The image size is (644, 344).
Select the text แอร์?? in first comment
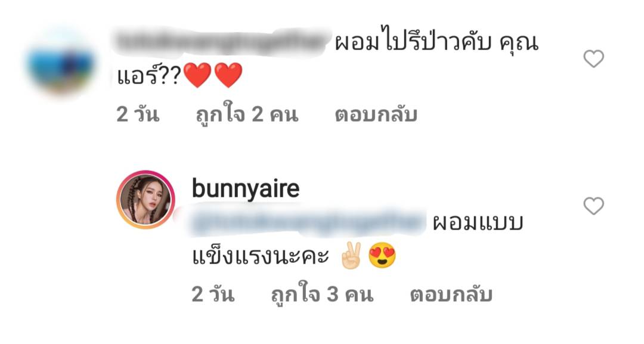(148, 76)
